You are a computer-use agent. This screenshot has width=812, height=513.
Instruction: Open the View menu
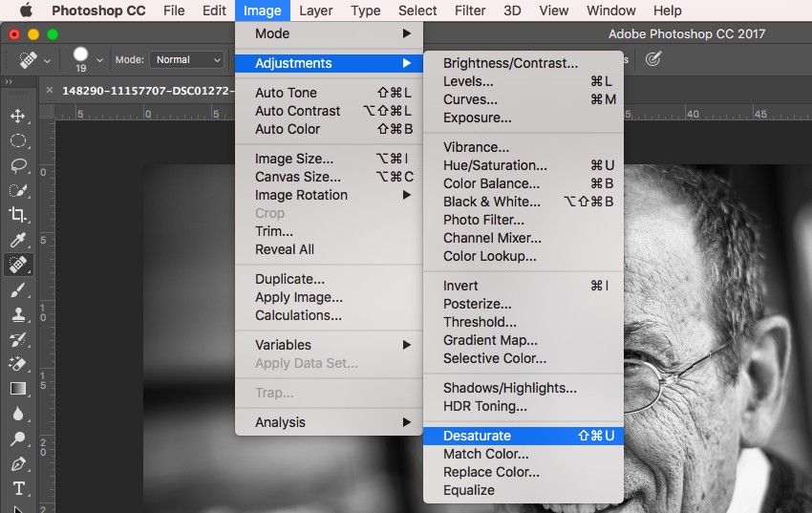coord(553,11)
